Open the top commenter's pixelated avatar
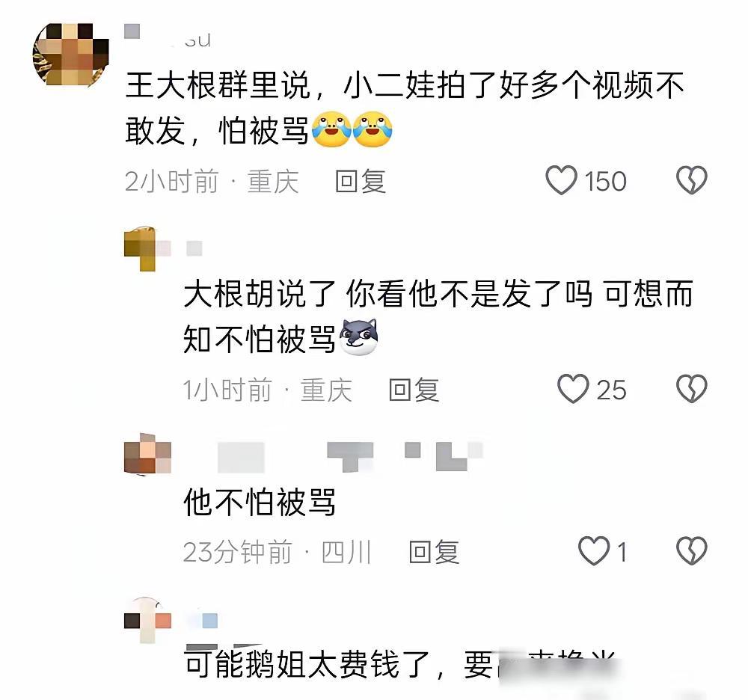Viewport: 748px width, 700px height. click(70, 55)
